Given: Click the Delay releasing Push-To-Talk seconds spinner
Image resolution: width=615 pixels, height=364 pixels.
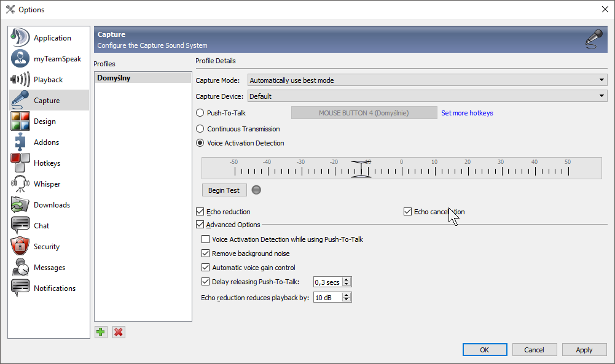Looking at the screenshot, I should coord(332,282).
